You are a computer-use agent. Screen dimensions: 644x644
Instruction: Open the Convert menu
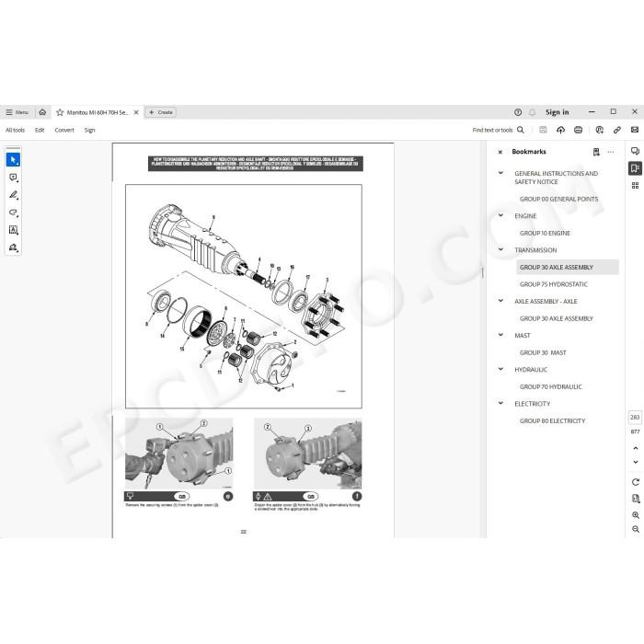64,130
